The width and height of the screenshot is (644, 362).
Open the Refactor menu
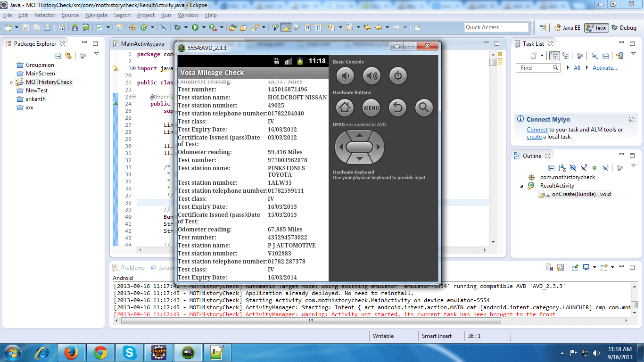tap(45, 15)
